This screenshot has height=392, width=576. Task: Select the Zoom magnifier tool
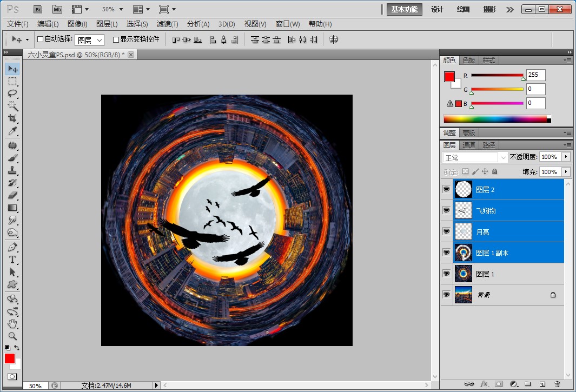[x=12, y=336]
